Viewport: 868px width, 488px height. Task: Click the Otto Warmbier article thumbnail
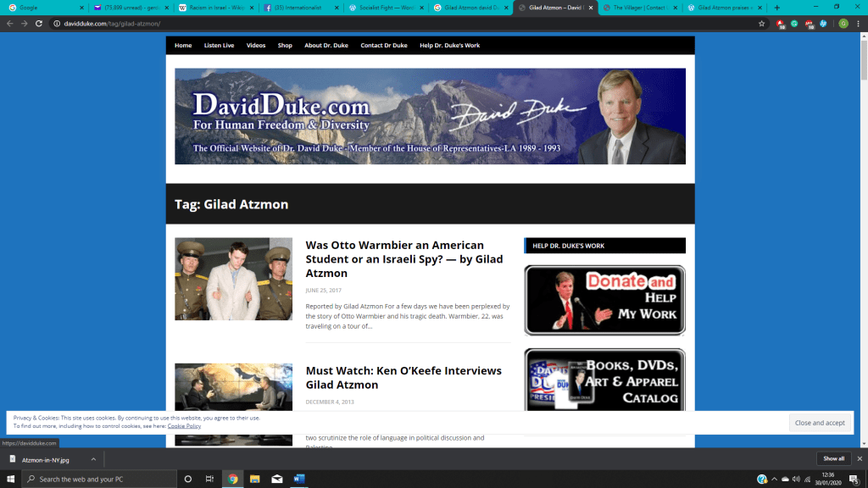[233, 279]
